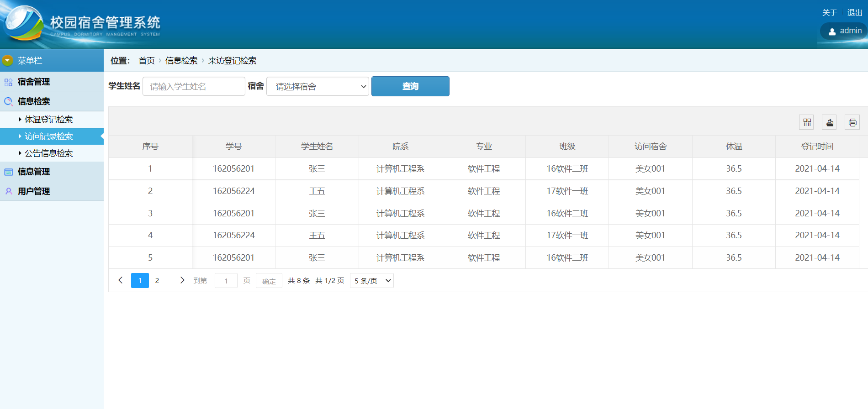Click the 学号 column header

233,147
